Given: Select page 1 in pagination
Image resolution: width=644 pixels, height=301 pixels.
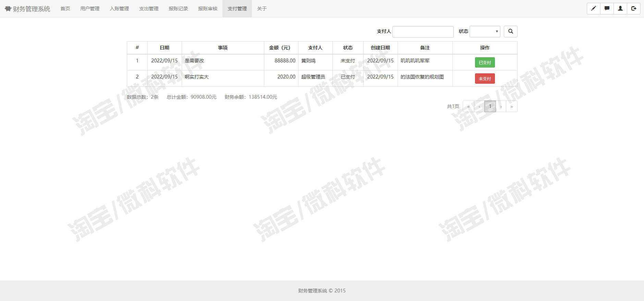Looking at the screenshot, I should pyautogui.click(x=490, y=106).
